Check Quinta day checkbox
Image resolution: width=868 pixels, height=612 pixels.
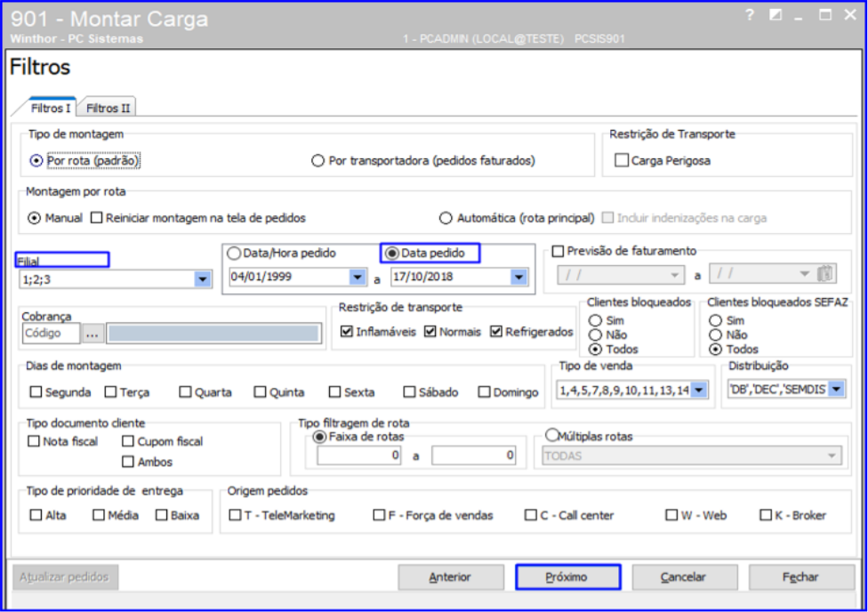click(x=261, y=392)
